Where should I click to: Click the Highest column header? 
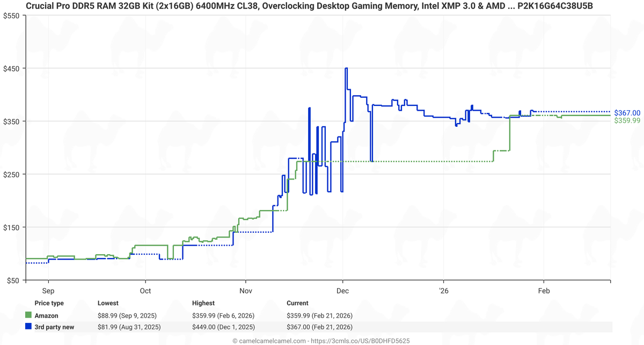[203, 303]
